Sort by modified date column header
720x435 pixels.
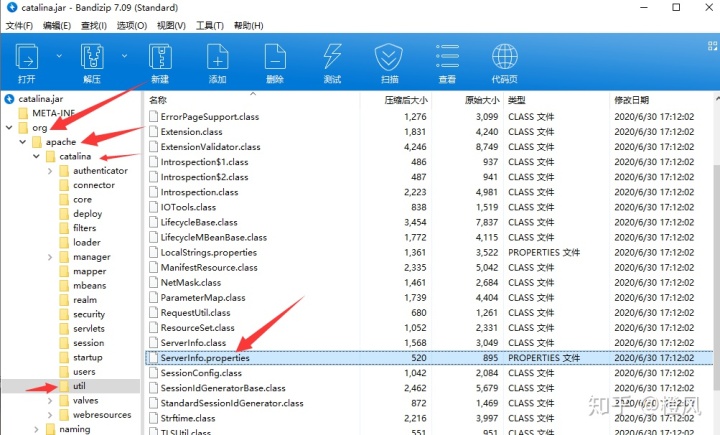tap(631, 100)
